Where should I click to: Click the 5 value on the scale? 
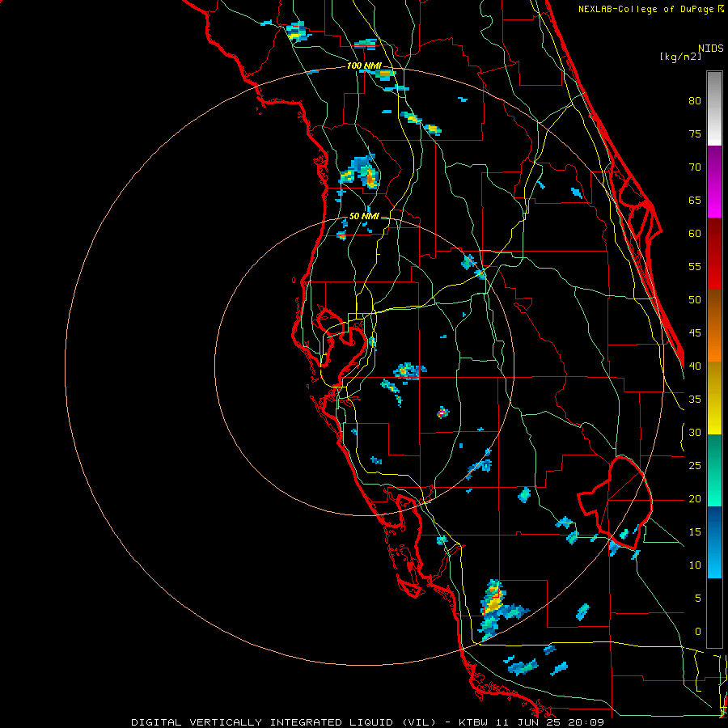tap(698, 599)
